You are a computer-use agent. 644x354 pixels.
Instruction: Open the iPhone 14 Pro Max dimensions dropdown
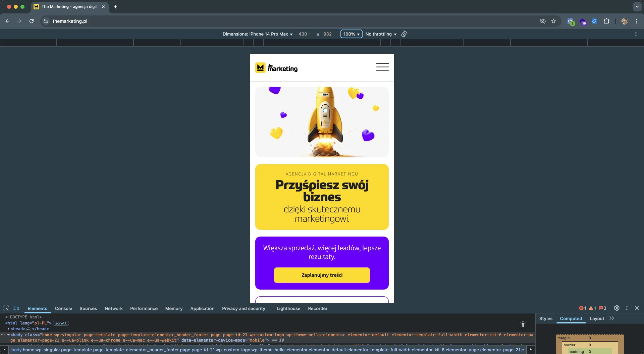click(x=257, y=34)
